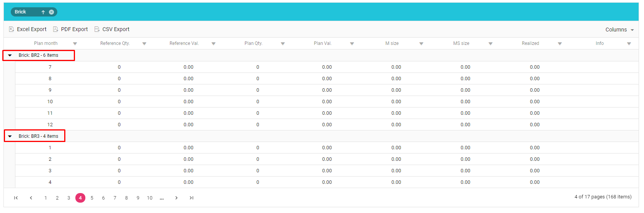The image size is (644, 213).
Task: Toggle sort direction arrow on Brick chip
Action: coord(43,12)
